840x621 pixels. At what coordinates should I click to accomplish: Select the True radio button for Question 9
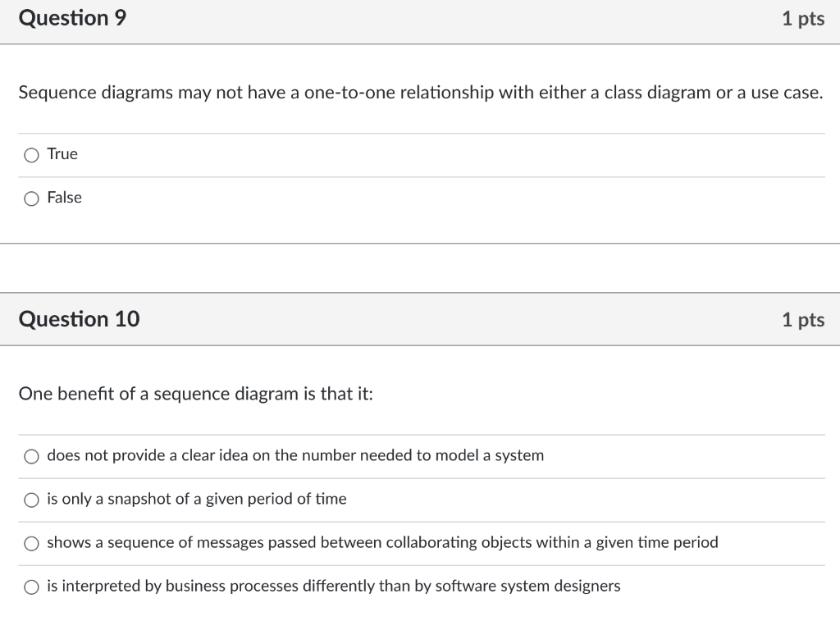point(30,154)
